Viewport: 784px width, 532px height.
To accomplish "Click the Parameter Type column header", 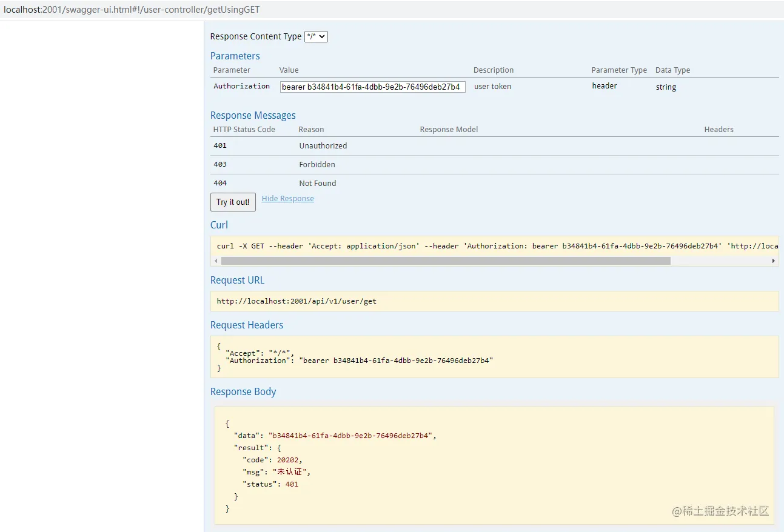I will pyautogui.click(x=619, y=70).
